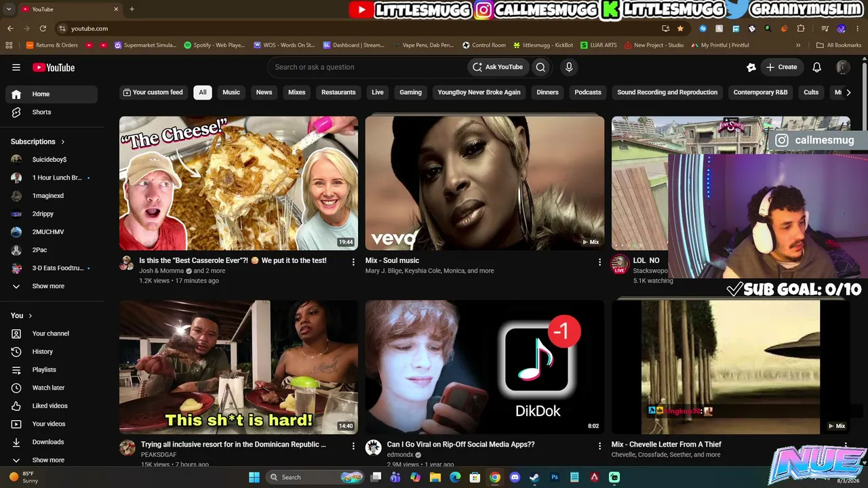Open the Windows Start menu
The width and height of the screenshot is (868, 488).
(254, 477)
